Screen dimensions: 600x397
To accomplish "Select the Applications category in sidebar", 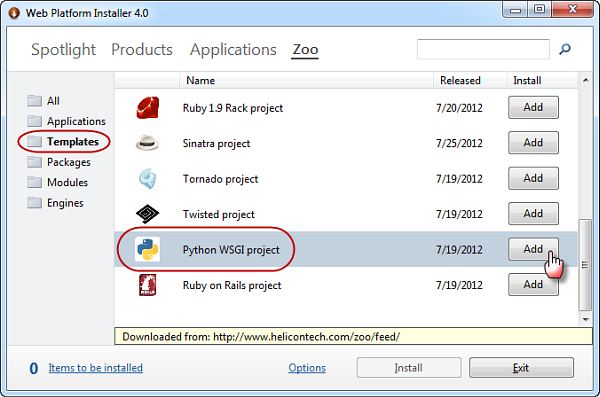I will [x=76, y=121].
